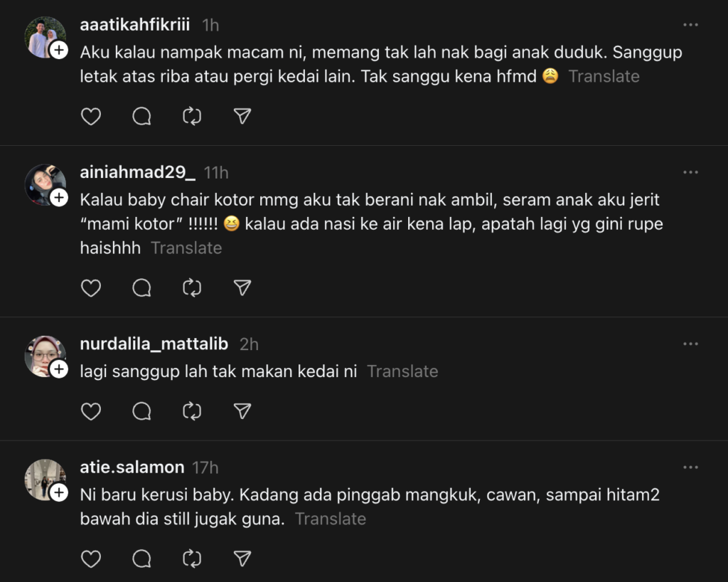728x582 pixels.
Task: Repost ainiahmad29_'s comment
Action: (x=192, y=287)
